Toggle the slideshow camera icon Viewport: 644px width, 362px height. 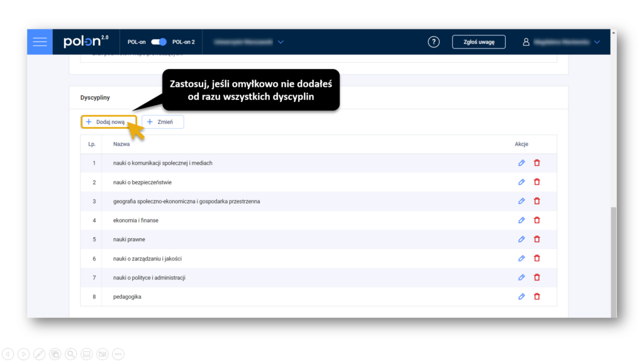103,354
